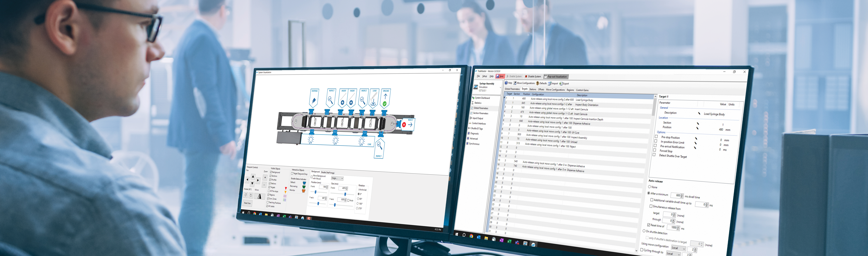Open the Local move configuration dropdown
868x256 pixels.
678,248
